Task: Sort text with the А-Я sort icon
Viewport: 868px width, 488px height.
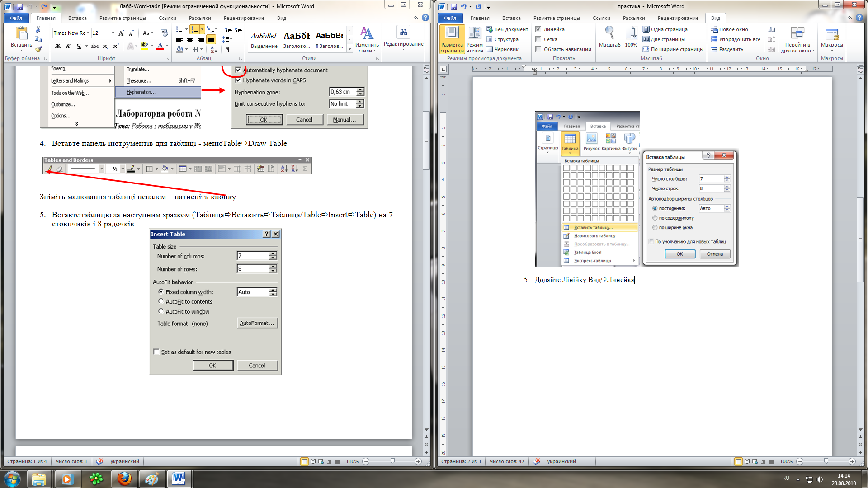Action: [214, 49]
